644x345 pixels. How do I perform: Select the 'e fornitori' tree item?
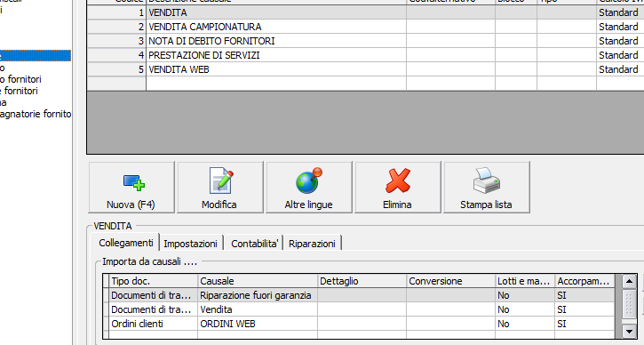point(19,91)
